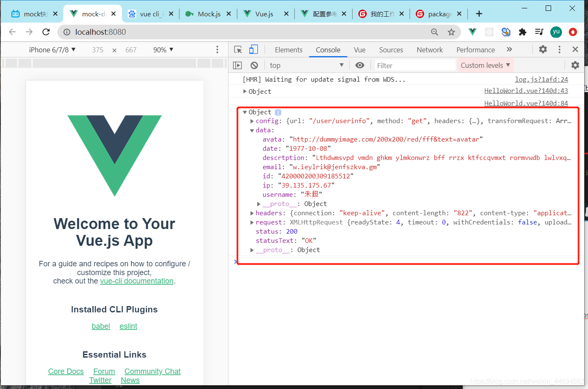Open the News link
Image resolution: width=588 pixels, height=389 pixels.
(130, 380)
